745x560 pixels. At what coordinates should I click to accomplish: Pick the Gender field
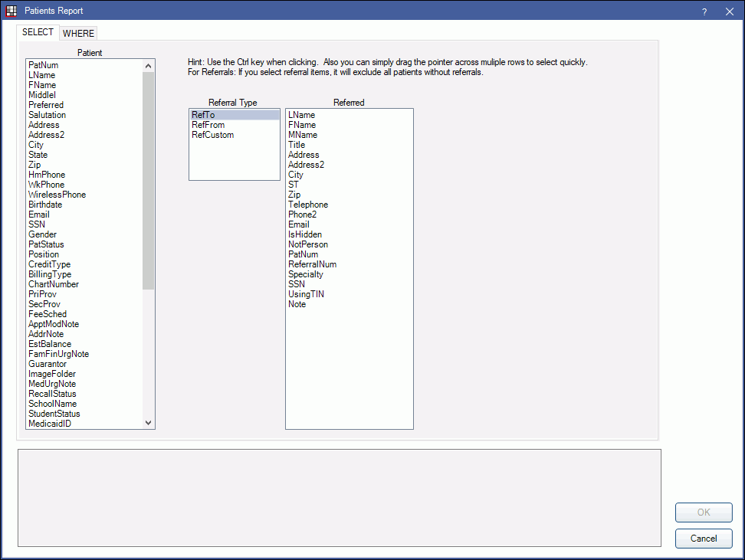point(84,234)
